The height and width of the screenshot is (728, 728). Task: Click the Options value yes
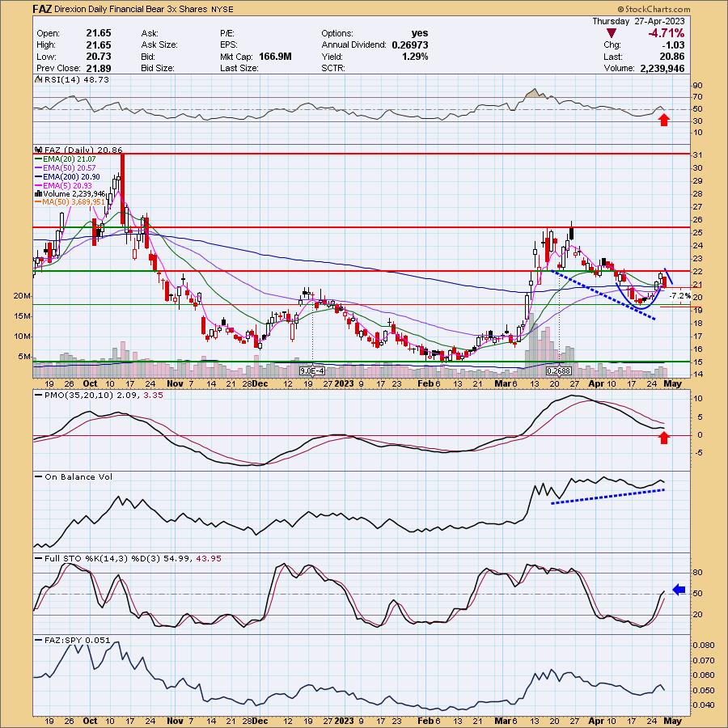pos(420,33)
